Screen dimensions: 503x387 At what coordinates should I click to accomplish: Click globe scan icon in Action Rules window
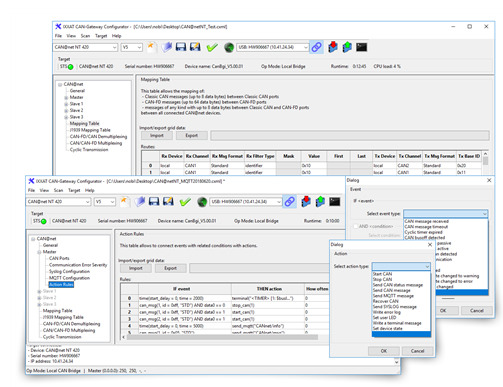pyautogui.click(x=202, y=202)
